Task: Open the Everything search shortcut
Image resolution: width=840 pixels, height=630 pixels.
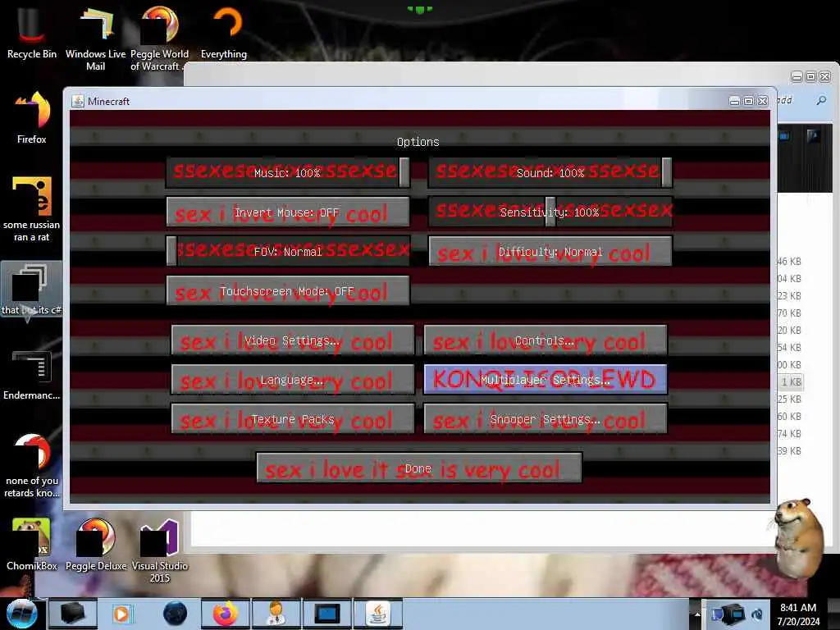Action: click(x=224, y=32)
